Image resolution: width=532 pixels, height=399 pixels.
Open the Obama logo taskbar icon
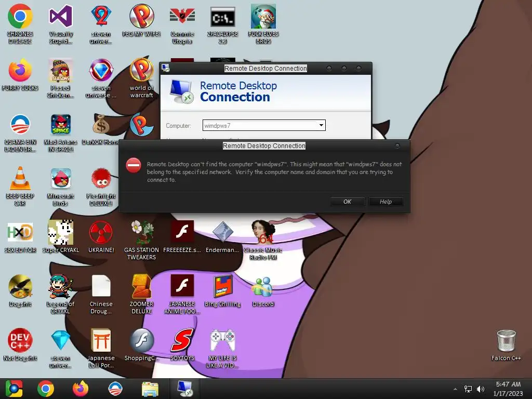point(115,389)
